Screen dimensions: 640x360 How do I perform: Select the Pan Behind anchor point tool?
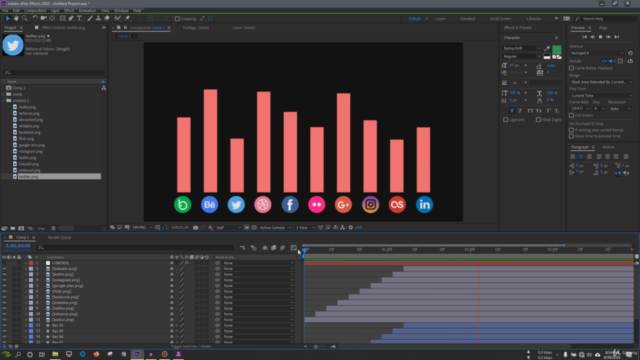pos(52,18)
